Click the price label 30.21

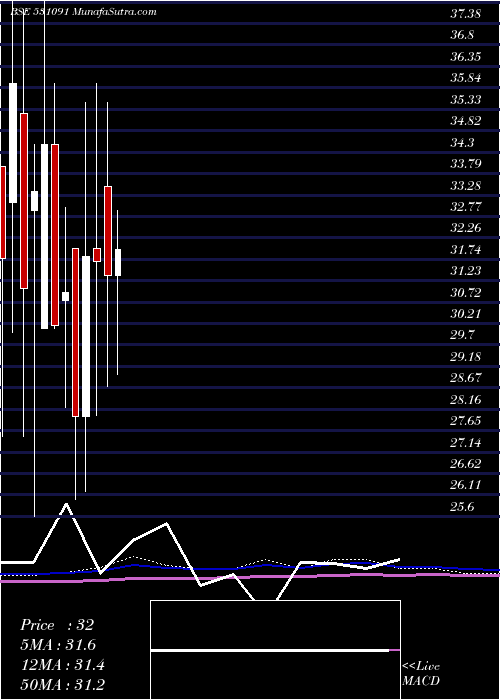click(465, 314)
